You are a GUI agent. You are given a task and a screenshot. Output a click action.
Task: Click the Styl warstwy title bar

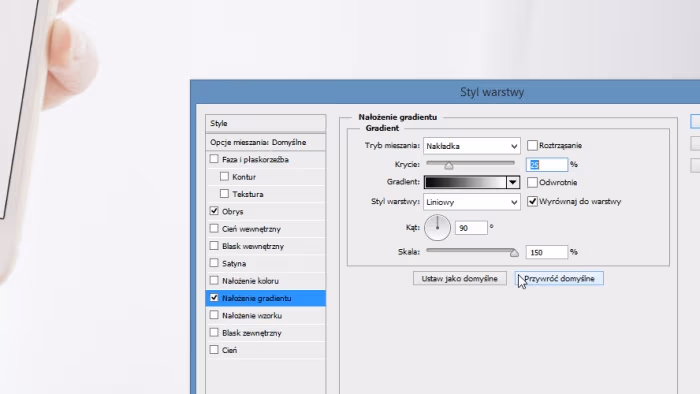click(446, 92)
